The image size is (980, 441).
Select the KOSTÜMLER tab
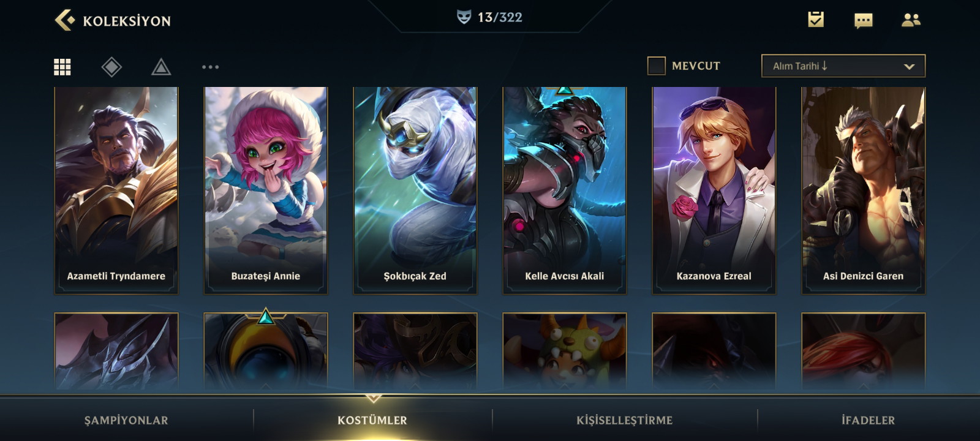point(372,420)
